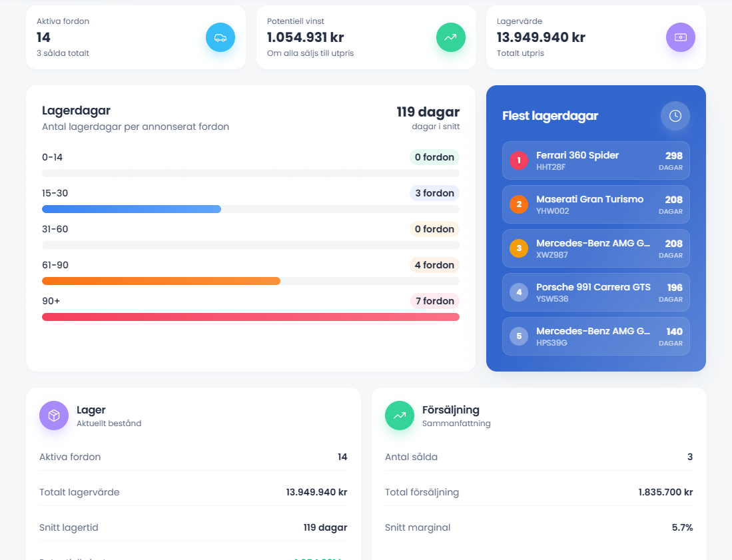Click 'Om alla säljs till utpris' text

[310, 53]
